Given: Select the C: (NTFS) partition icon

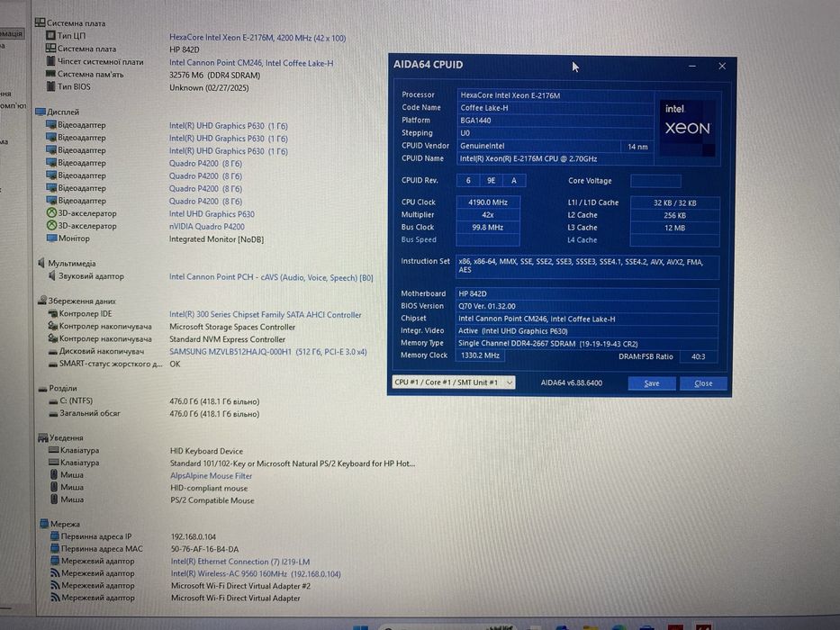Looking at the screenshot, I should [x=53, y=400].
